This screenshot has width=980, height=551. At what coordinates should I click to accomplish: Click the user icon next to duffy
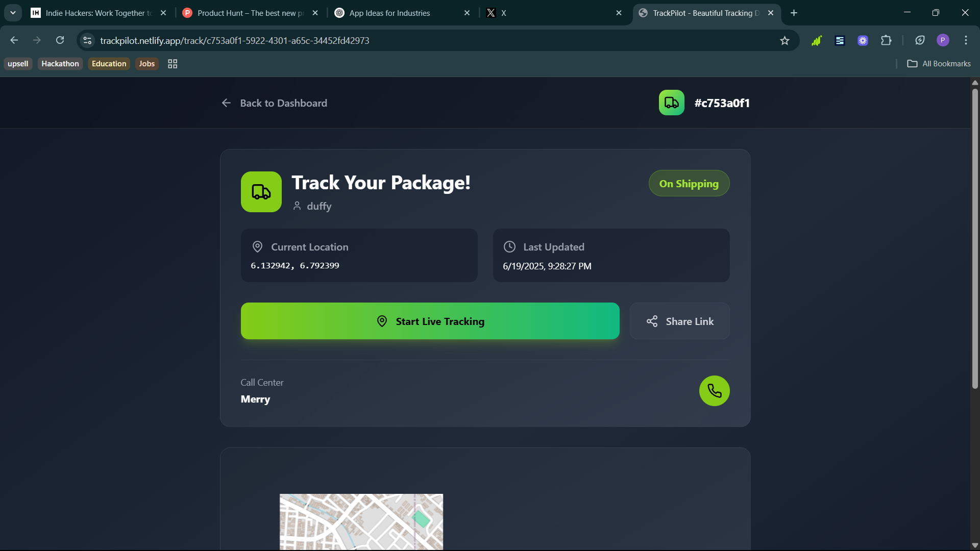(297, 206)
